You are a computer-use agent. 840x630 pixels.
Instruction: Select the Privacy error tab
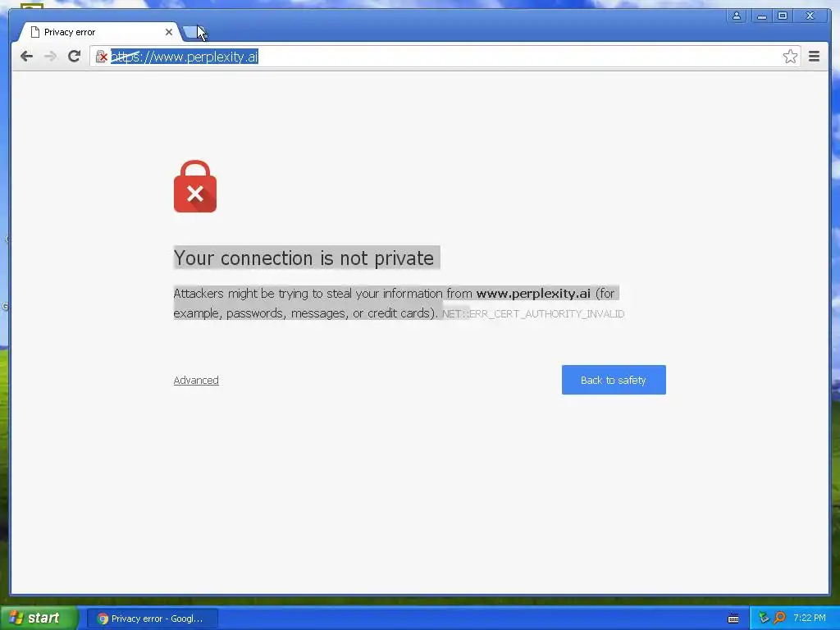[x=99, y=32]
